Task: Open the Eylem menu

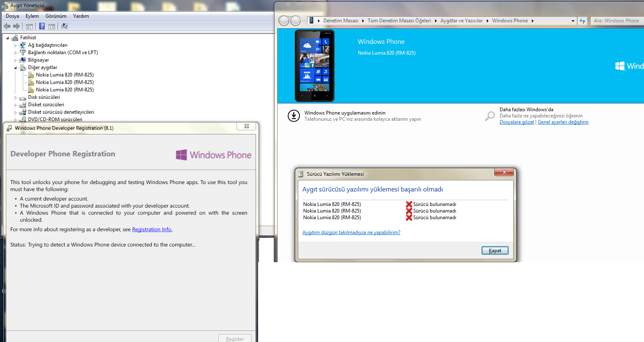Action: (32, 16)
